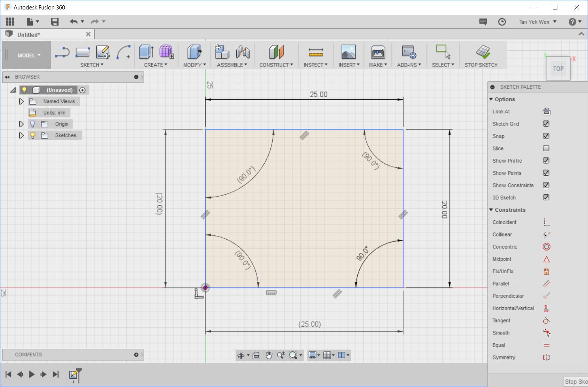Open the Tan Yeh Wen account dropdown
Screen dimensions: 588x387
[538, 22]
